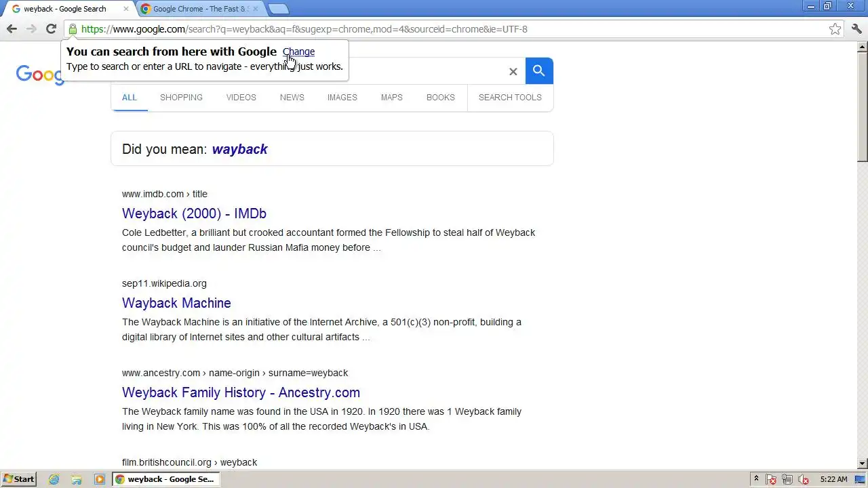Click the weyback - Google Search taskbar button

tap(165, 479)
